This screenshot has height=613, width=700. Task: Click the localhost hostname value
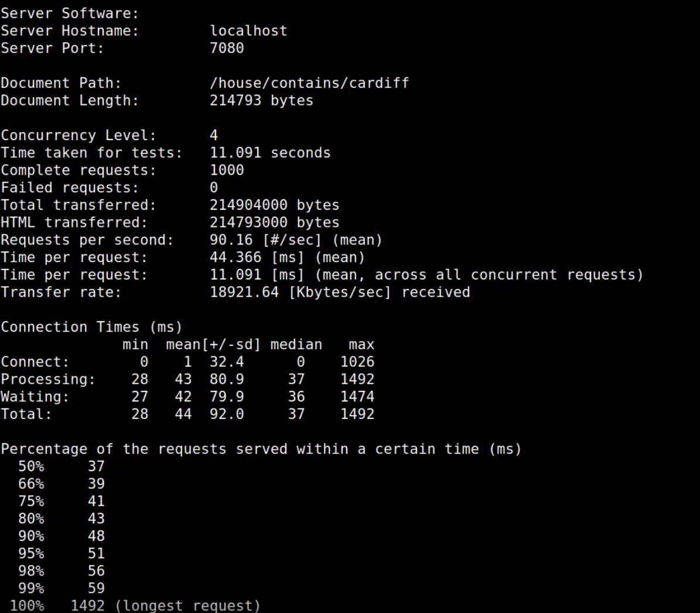[248, 31]
